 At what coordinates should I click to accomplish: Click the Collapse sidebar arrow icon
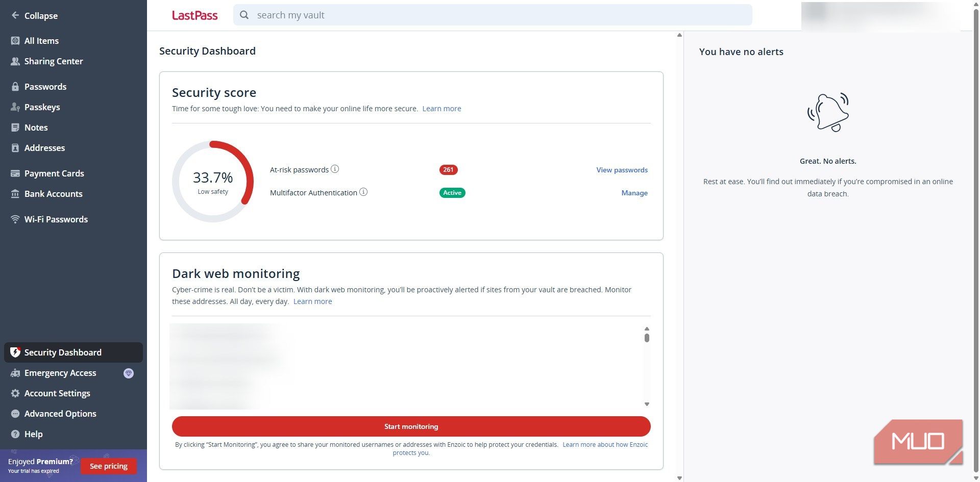click(15, 15)
